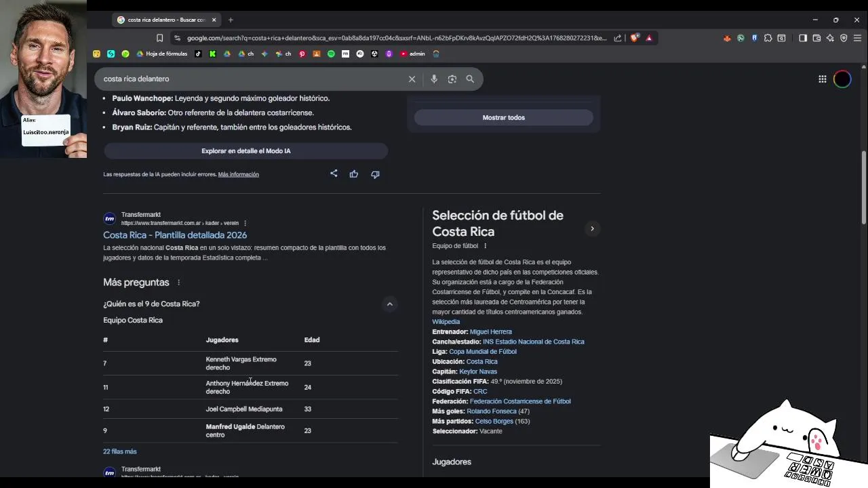The height and width of the screenshot is (488, 868).
Task: Open the new tab plus button
Action: click(231, 20)
